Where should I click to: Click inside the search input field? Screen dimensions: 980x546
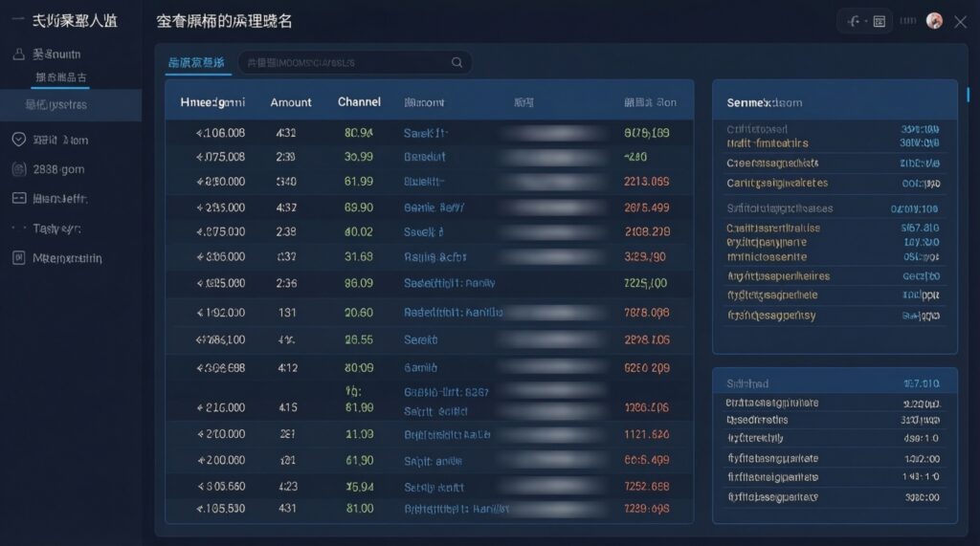pos(345,63)
